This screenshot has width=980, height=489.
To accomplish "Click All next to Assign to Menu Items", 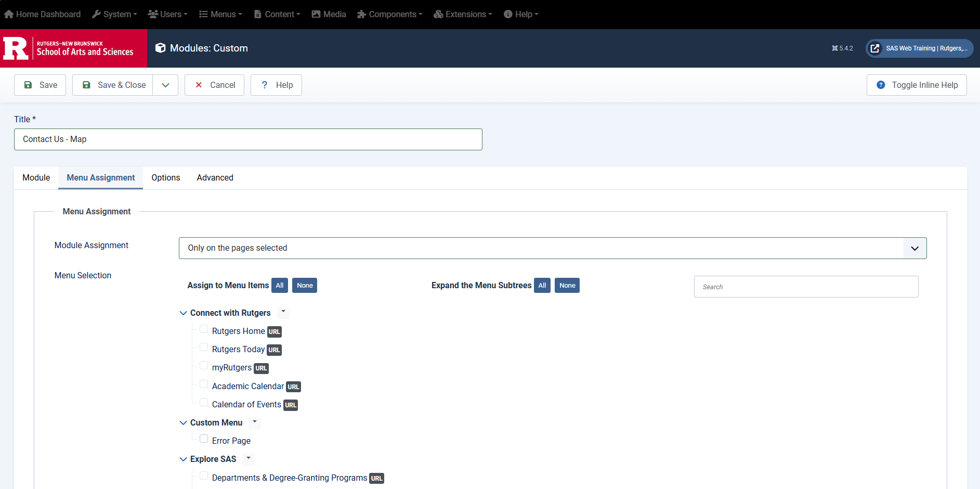I will [x=280, y=286].
